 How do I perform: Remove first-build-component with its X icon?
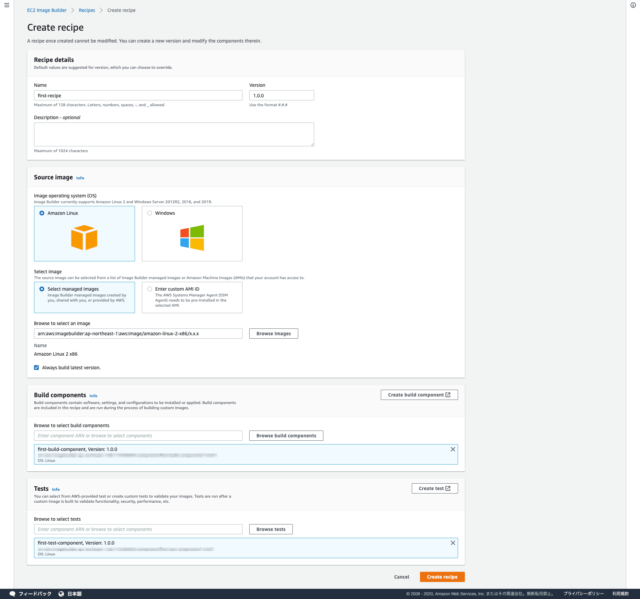pyautogui.click(x=453, y=449)
